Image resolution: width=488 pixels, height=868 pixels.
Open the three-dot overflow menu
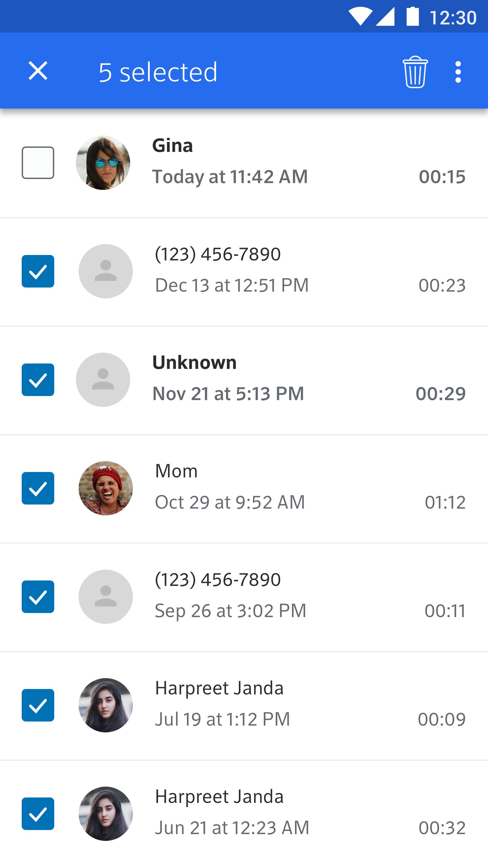(x=458, y=72)
